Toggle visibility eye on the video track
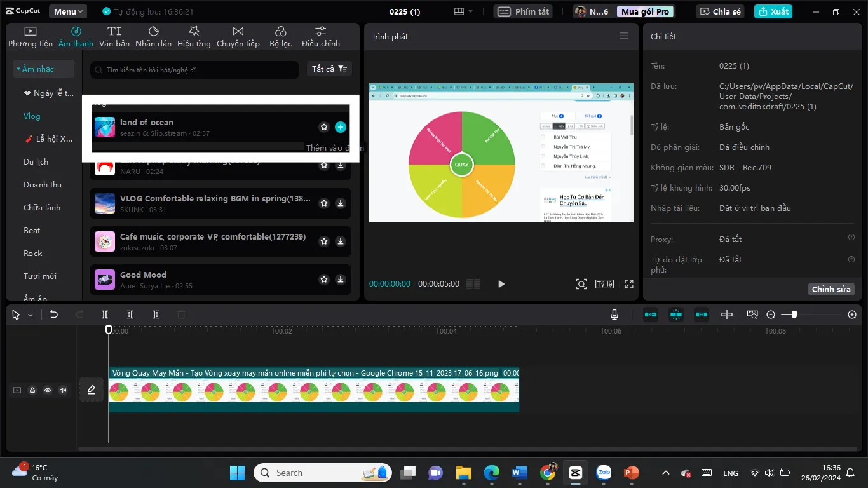 tap(48, 390)
